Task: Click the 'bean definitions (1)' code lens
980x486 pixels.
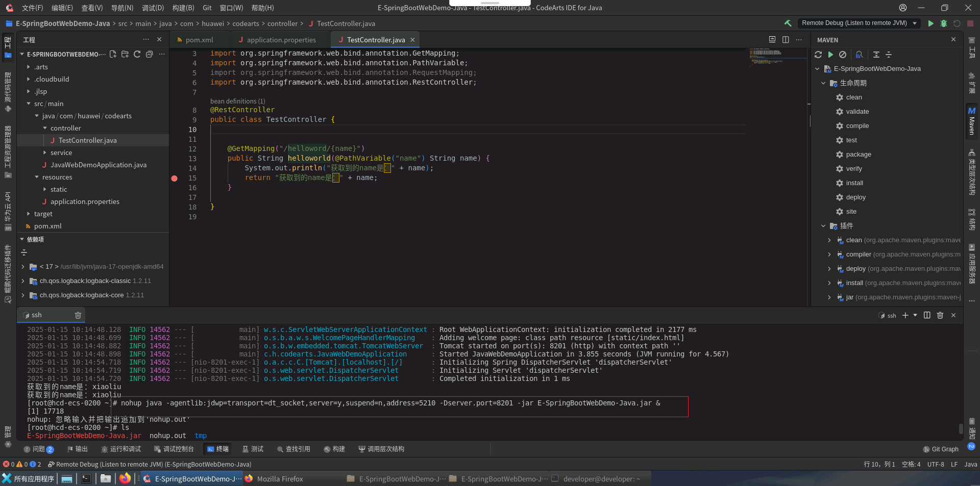Action: tap(238, 101)
